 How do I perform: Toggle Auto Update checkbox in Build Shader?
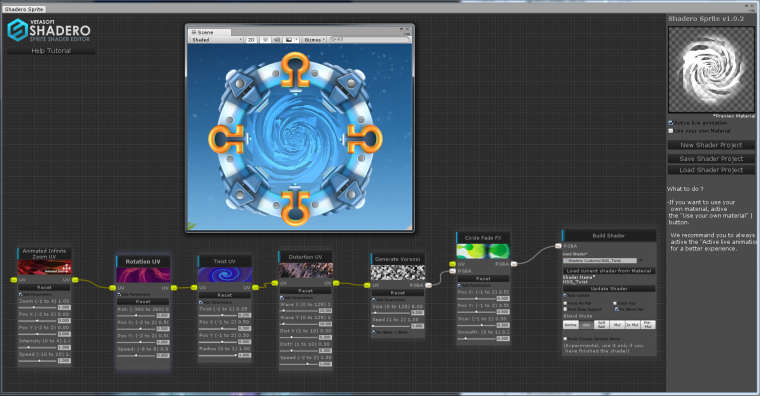565,295
